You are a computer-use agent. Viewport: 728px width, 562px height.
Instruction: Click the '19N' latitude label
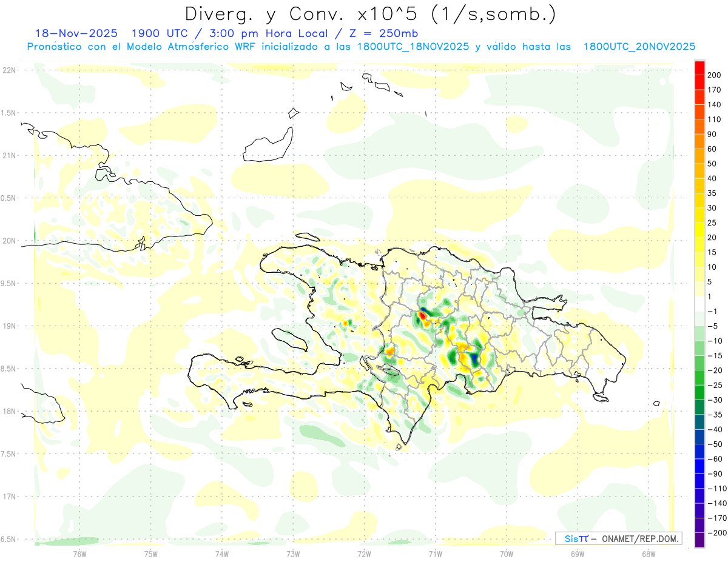point(9,326)
